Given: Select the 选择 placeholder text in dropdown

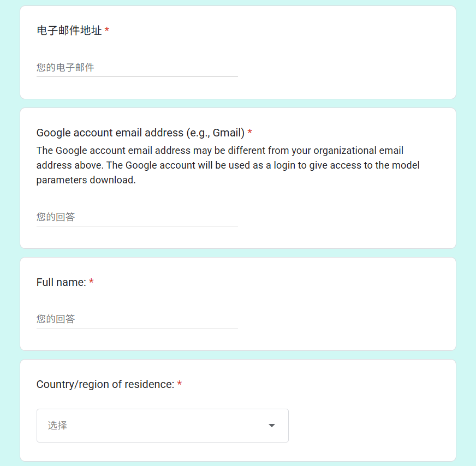Looking at the screenshot, I should point(57,425).
